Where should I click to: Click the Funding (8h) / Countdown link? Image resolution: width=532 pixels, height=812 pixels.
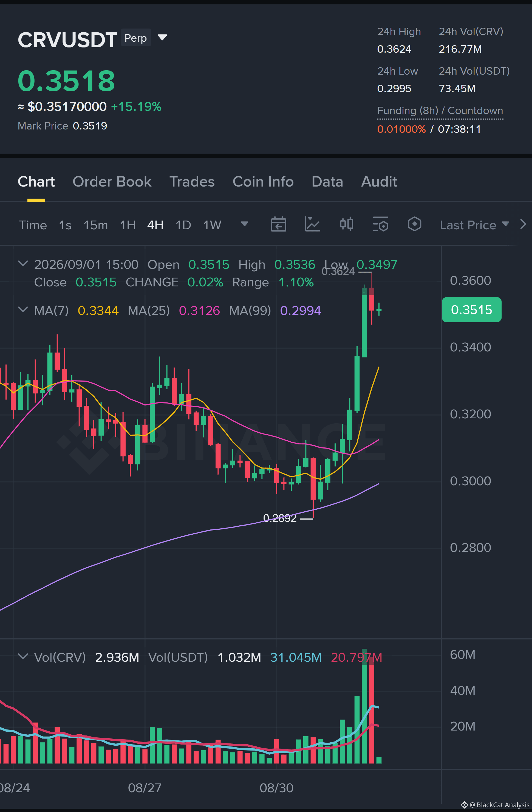tap(440, 111)
